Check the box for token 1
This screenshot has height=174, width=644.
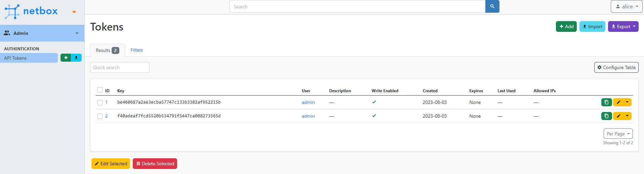tap(100, 103)
